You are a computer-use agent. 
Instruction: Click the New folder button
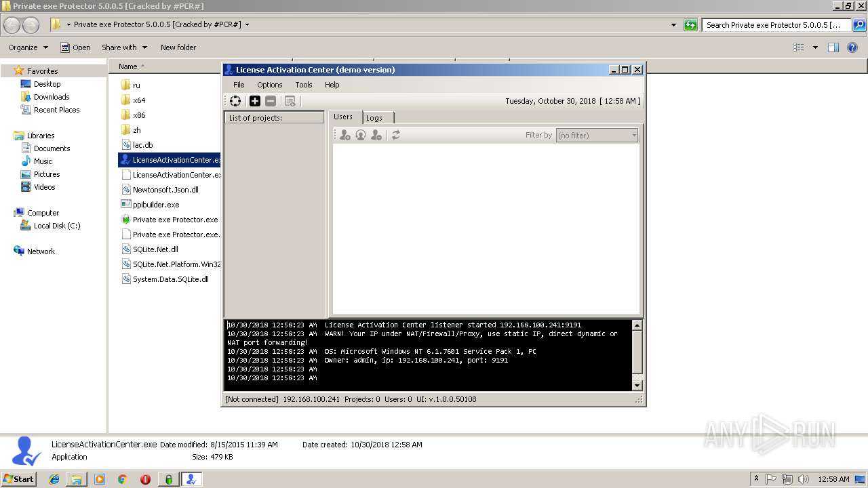click(178, 47)
